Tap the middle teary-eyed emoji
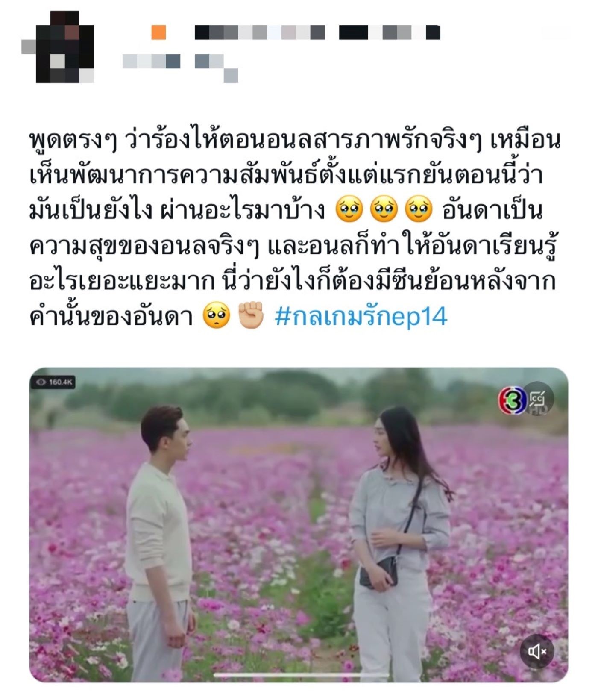 coord(384,209)
